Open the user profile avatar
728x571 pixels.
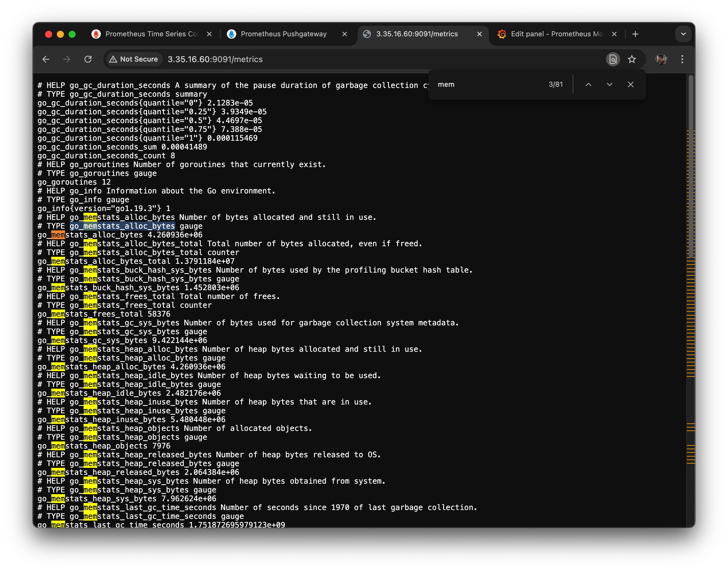(x=661, y=59)
